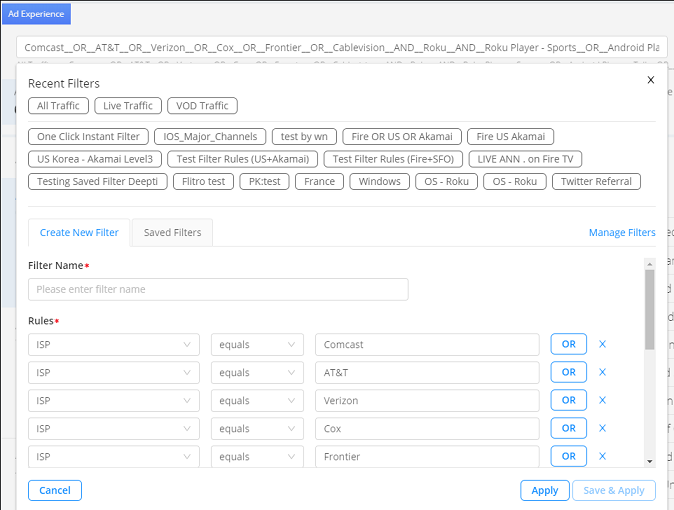The image size is (674, 510).
Task: Toggle OR operator on Cox rule
Action: point(568,428)
